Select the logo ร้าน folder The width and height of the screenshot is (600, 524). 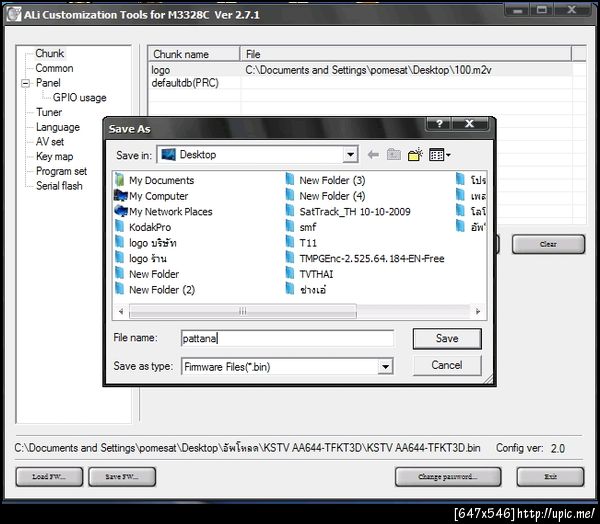click(141, 258)
